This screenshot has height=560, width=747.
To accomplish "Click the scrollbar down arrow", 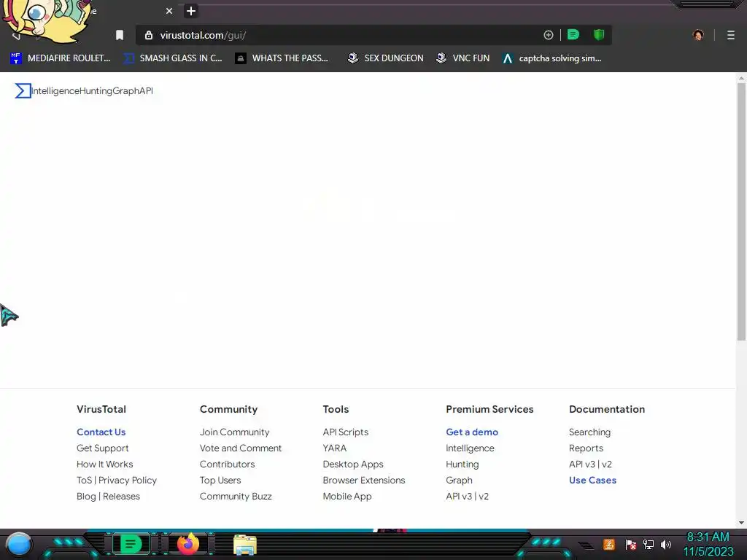I will (x=741, y=522).
